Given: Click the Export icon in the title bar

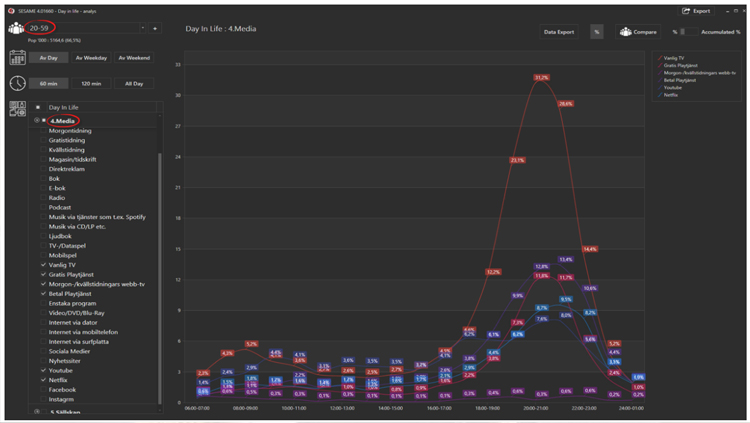Looking at the screenshot, I should 687,10.
